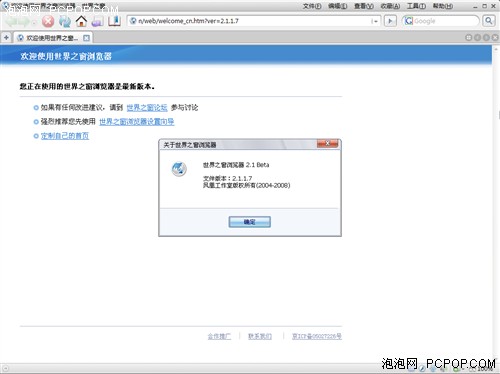
Task: Expand the address bar history dropdown
Action: (x=375, y=21)
